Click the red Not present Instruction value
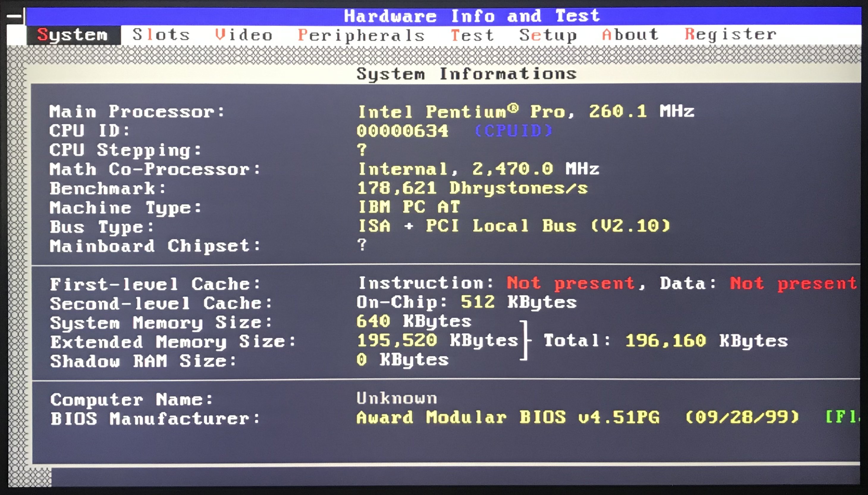The height and width of the screenshot is (495, 868). pos(570,283)
